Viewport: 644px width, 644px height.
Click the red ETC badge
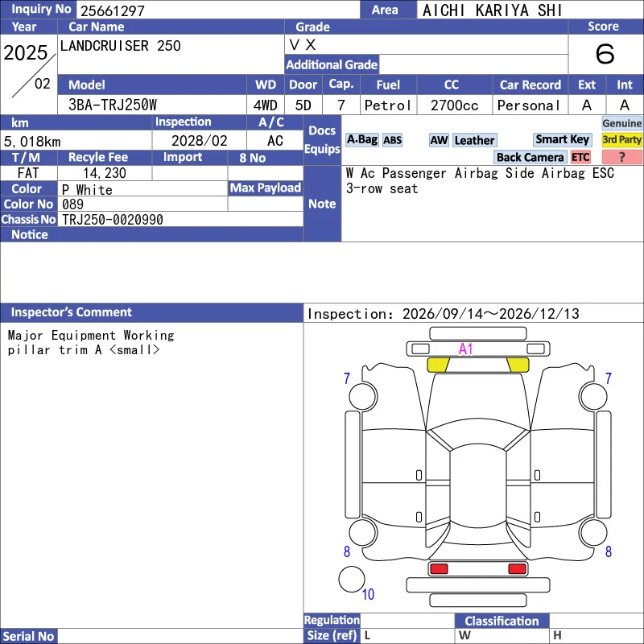click(580, 157)
